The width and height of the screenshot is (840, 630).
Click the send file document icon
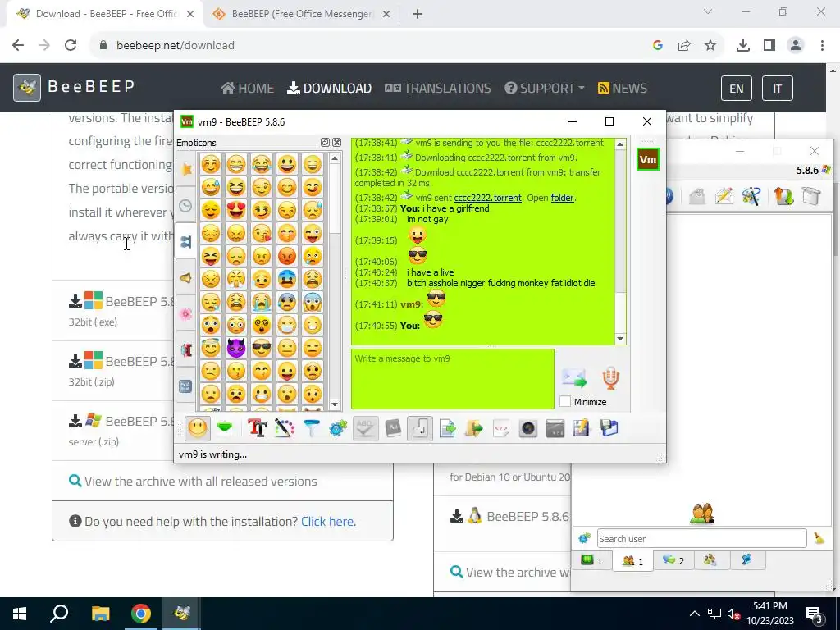pyautogui.click(x=447, y=428)
